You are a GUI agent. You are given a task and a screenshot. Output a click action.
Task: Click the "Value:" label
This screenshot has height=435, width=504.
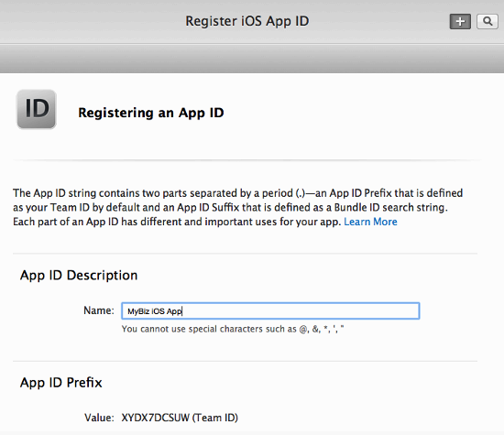[99, 418]
